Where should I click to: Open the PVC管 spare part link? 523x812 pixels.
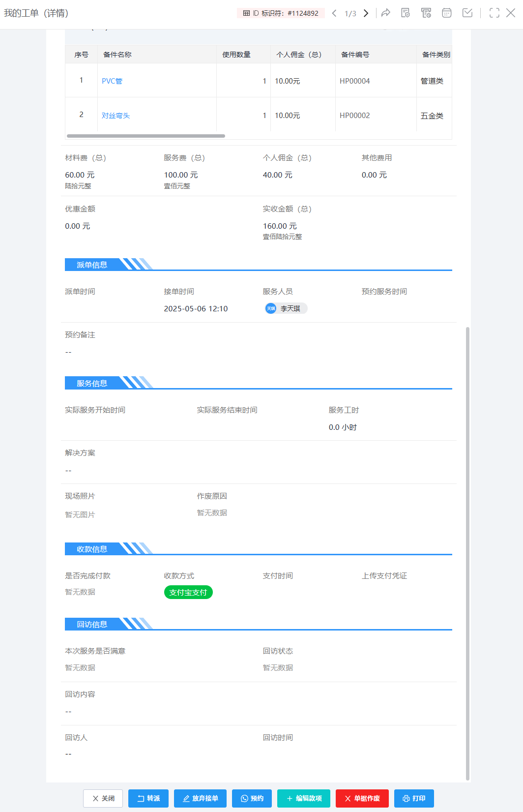click(112, 81)
